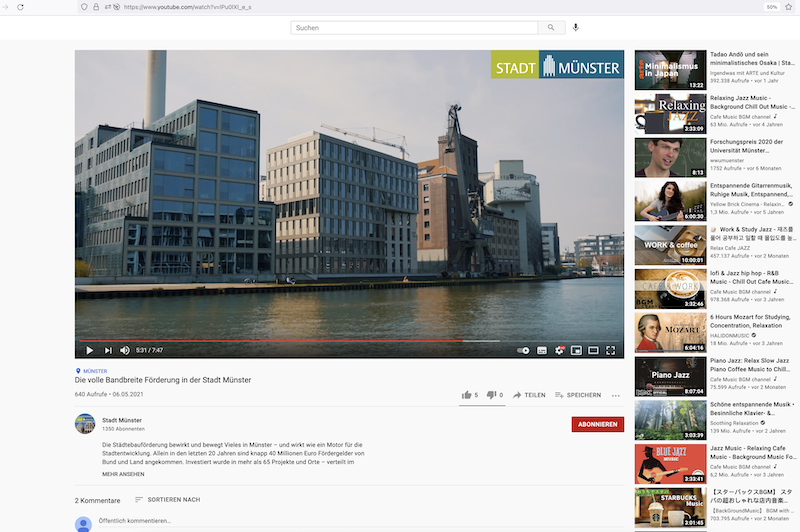Screen dimensions: 800x532
Task: Open the tracking protection shield icon
Action: (x=84, y=7)
